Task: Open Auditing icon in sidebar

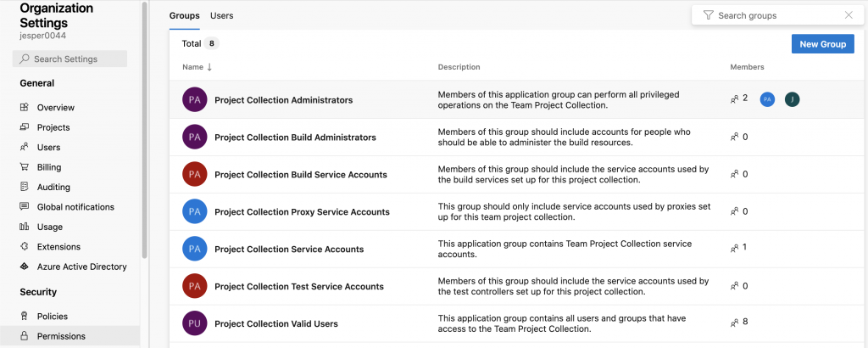Action: click(25, 187)
